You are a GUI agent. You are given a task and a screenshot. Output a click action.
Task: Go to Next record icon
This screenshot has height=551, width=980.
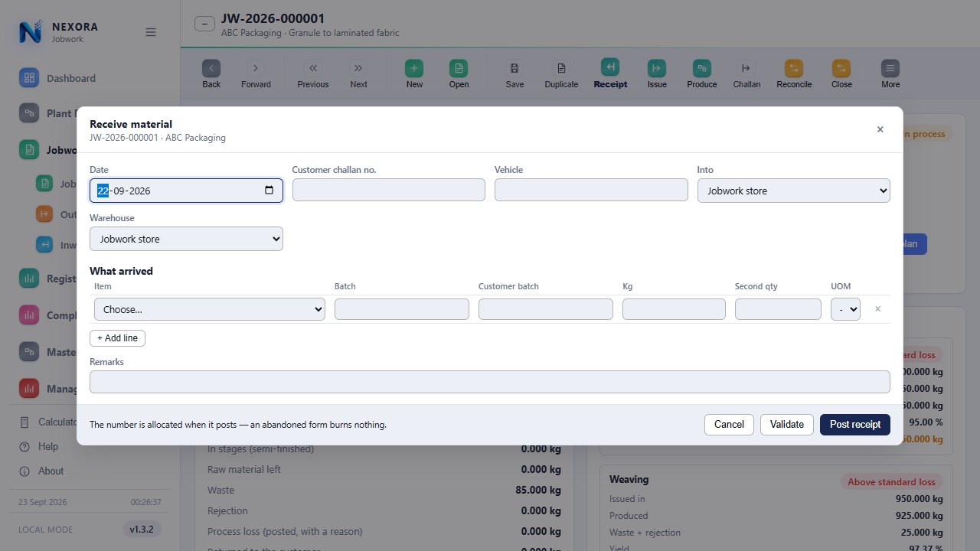[x=358, y=68]
